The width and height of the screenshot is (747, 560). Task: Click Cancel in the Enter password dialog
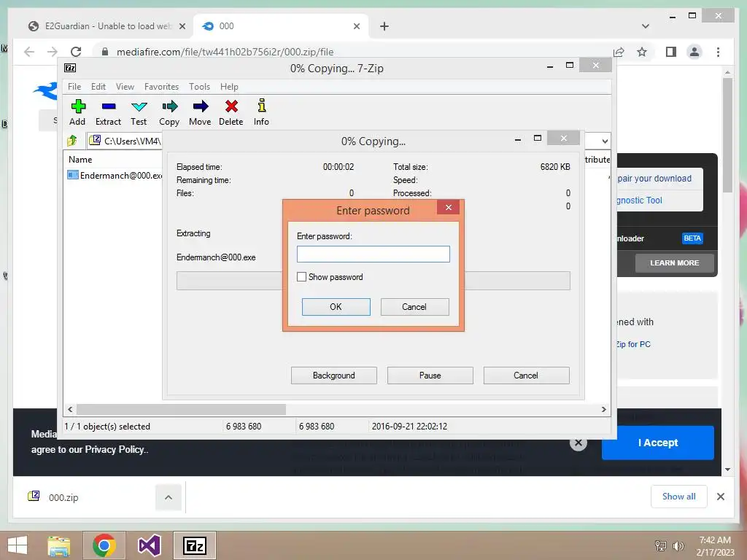pos(414,307)
